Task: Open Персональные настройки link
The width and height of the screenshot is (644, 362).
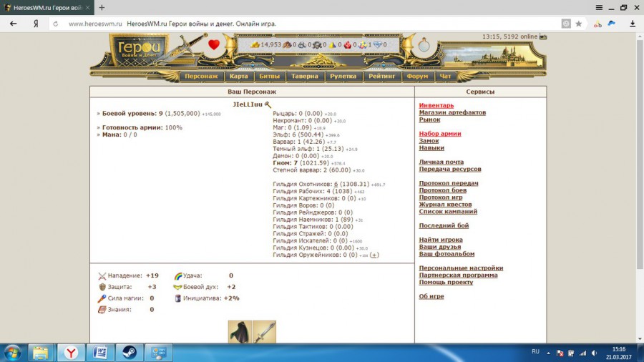Action: pyautogui.click(x=461, y=268)
